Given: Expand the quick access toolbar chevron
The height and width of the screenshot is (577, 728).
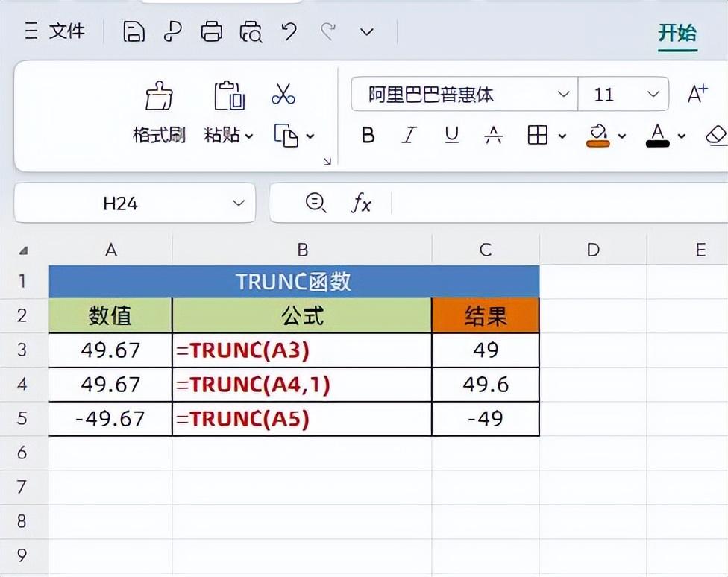Looking at the screenshot, I should point(367,32).
